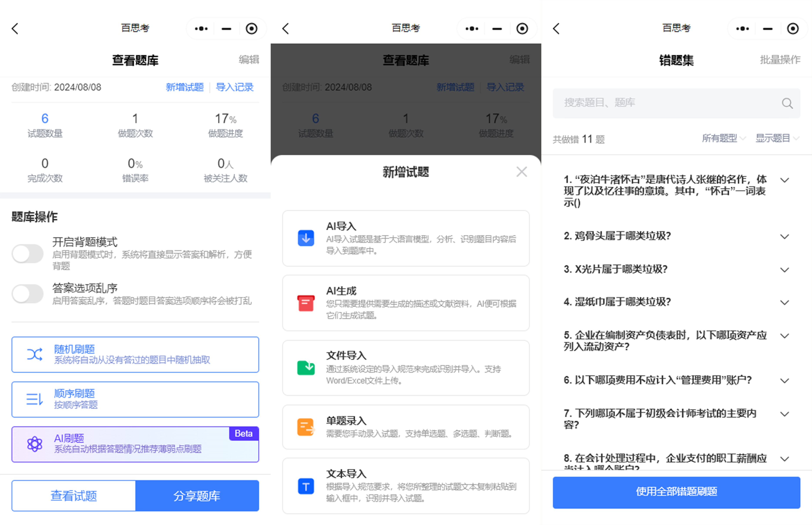Tap the circle target icon in the 错题集 screen
The image size is (812, 525).
pos(793,29)
